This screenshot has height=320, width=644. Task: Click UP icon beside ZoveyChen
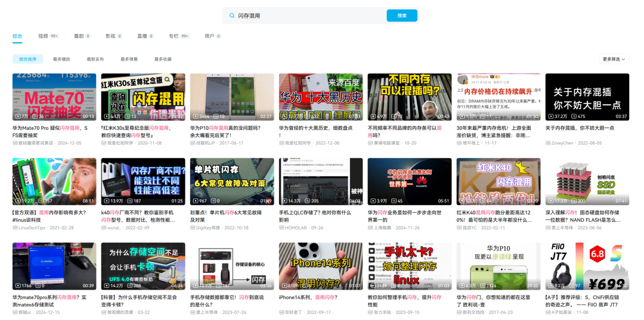coord(548,143)
